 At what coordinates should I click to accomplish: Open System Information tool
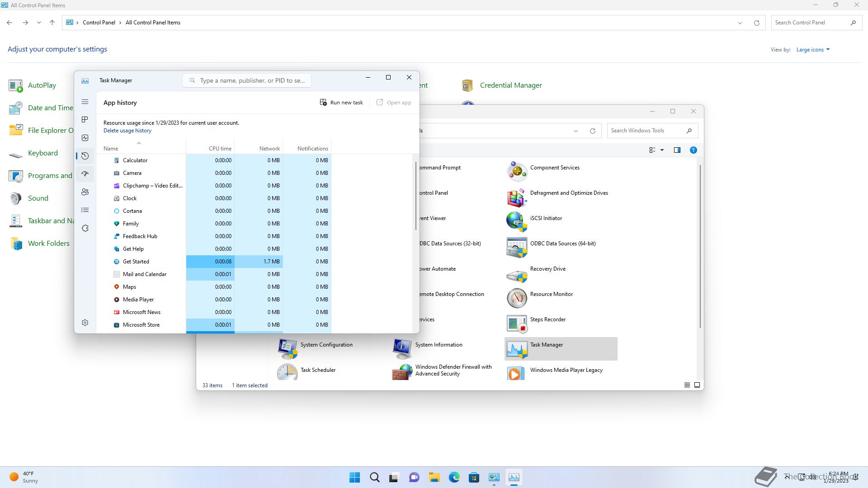[446, 349]
